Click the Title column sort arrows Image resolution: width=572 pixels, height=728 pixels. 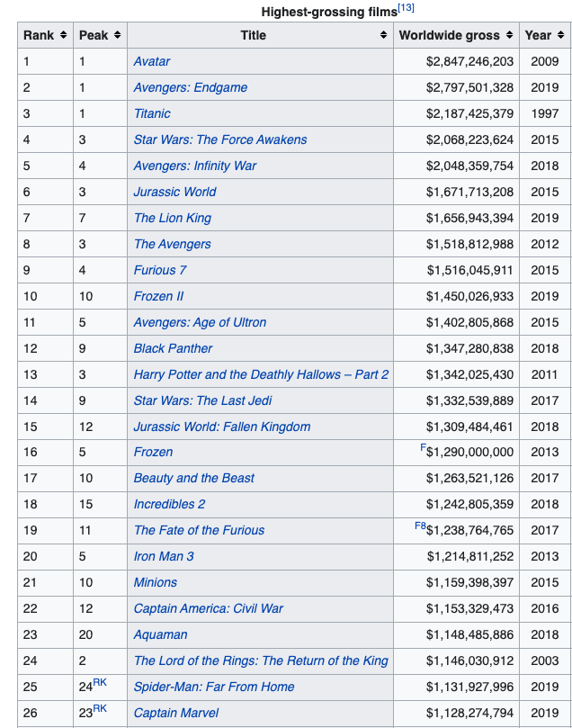click(x=384, y=35)
